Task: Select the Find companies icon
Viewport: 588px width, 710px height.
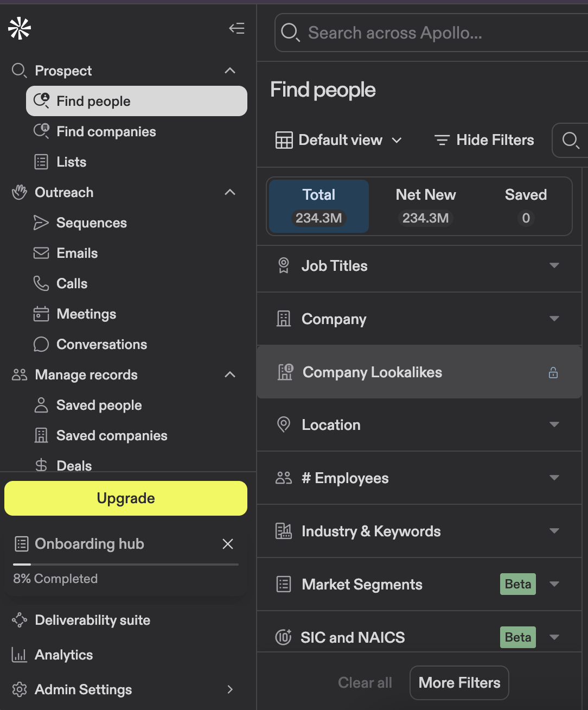Action: [x=41, y=131]
